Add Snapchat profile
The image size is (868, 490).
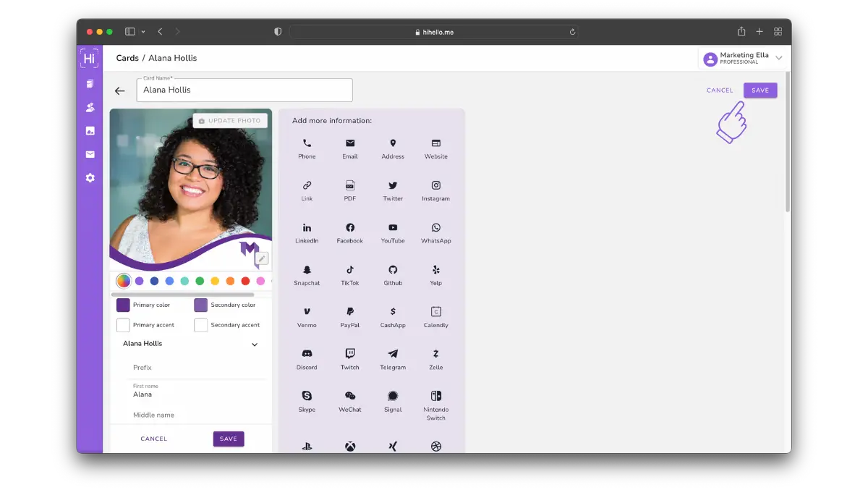[x=307, y=276]
